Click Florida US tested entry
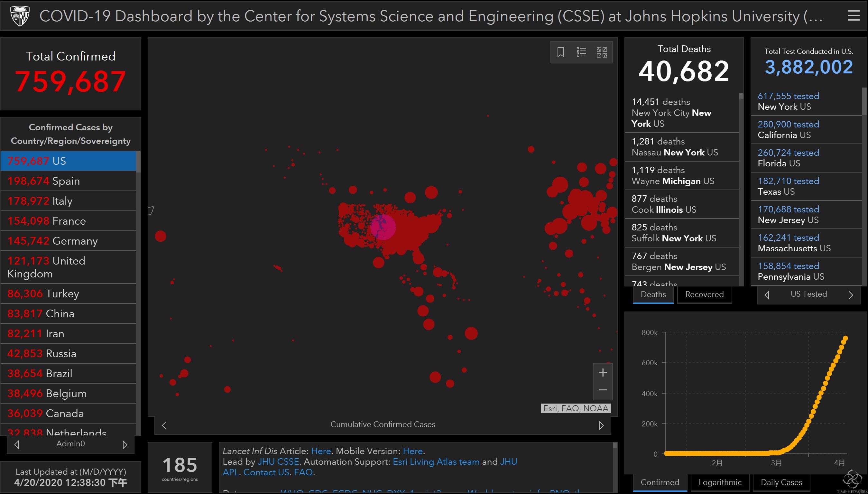The width and height of the screenshot is (868, 494). tap(807, 158)
